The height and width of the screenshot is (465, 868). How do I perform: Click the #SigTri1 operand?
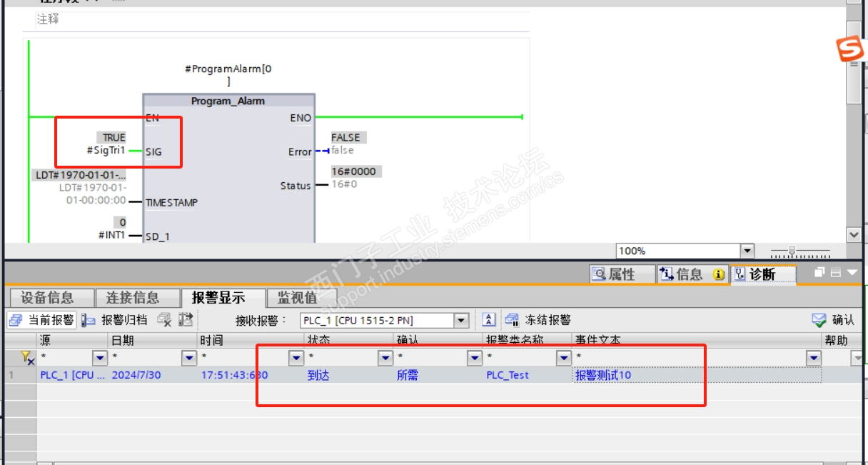[x=106, y=150]
